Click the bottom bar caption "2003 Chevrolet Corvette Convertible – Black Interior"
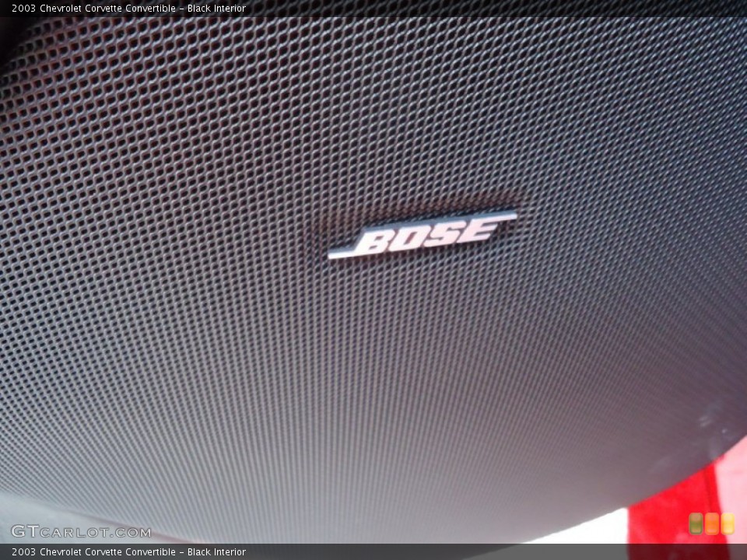The height and width of the screenshot is (560, 747). point(128,552)
